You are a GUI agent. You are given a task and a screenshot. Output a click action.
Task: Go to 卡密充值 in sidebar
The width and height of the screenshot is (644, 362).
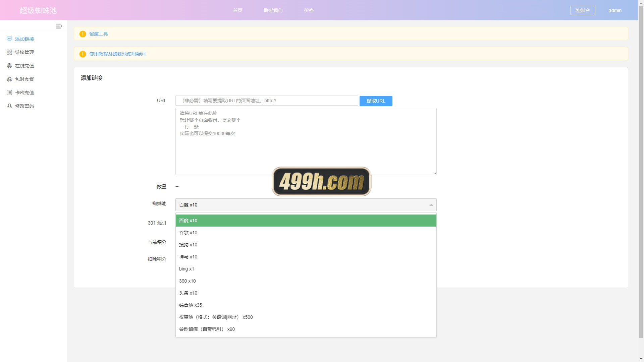pyautogui.click(x=24, y=93)
